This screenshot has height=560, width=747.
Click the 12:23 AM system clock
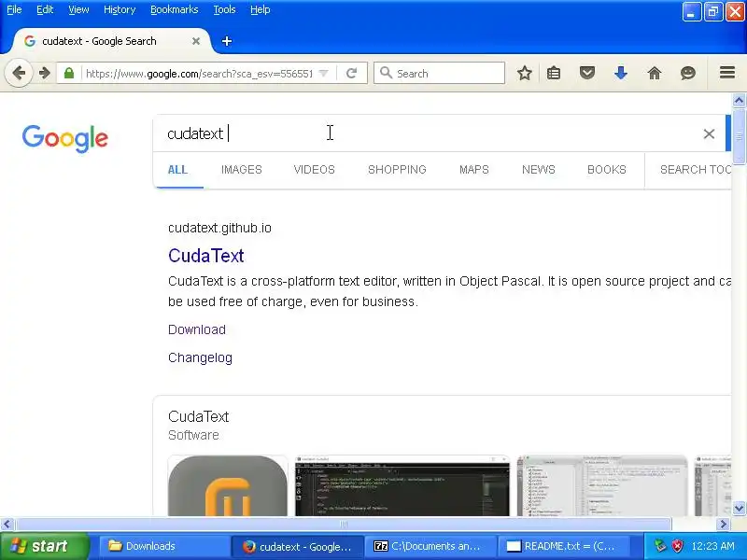pyautogui.click(x=712, y=546)
